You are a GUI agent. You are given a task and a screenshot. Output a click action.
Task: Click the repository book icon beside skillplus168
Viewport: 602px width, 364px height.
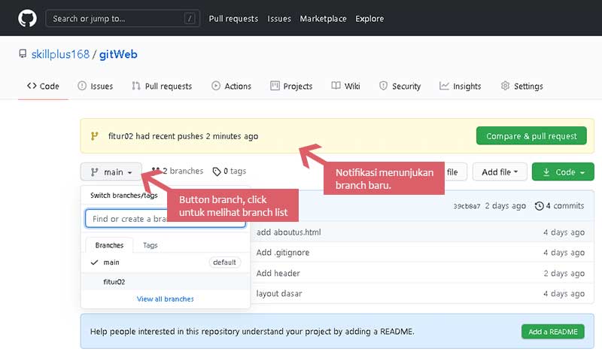[23, 54]
